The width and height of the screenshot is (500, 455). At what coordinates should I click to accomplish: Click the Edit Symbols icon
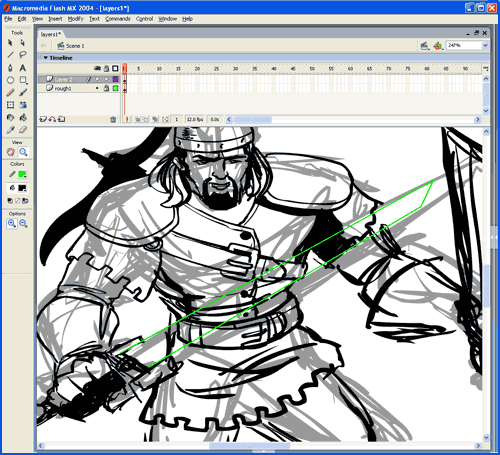coord(438,46)
